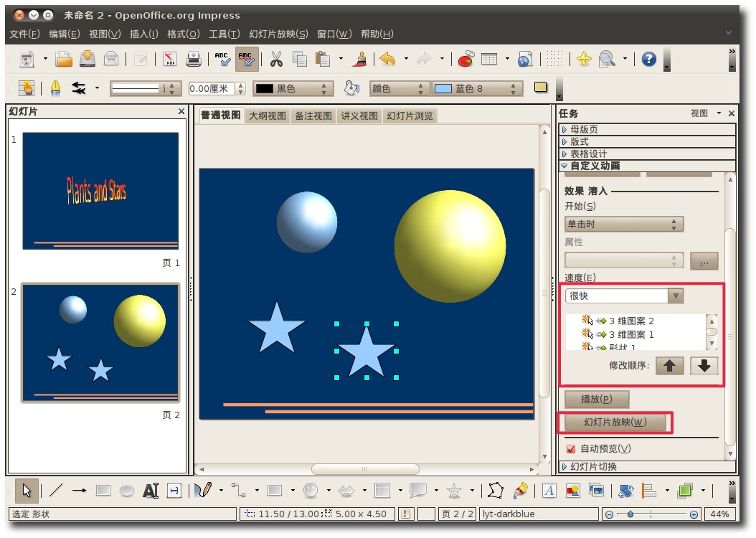The height and width of the screenshot is (538, 756).
Task: Select the Curve pencil tool
Action: click(203, 490)
